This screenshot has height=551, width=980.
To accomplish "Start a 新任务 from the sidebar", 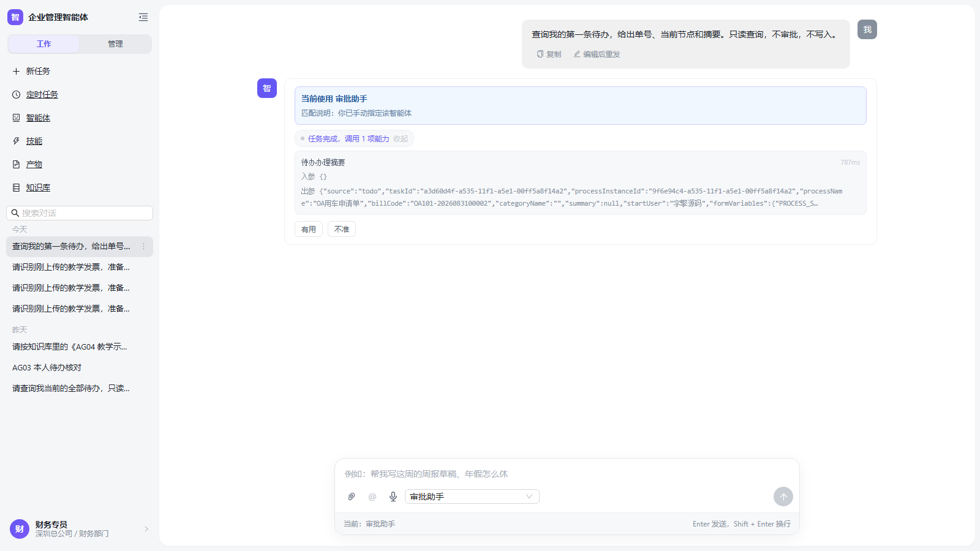I will pos(38,71).
